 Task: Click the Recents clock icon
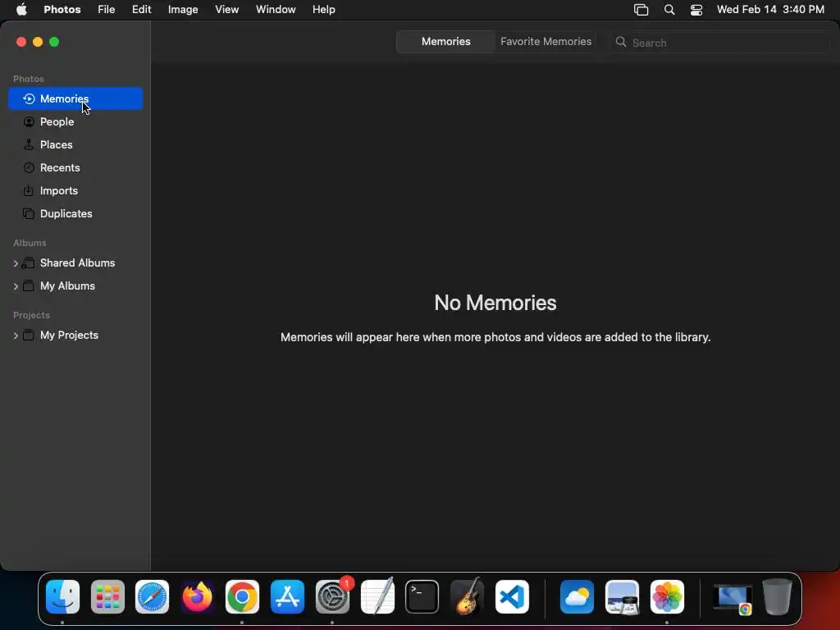pyautogui.click(x=29, y=167)
